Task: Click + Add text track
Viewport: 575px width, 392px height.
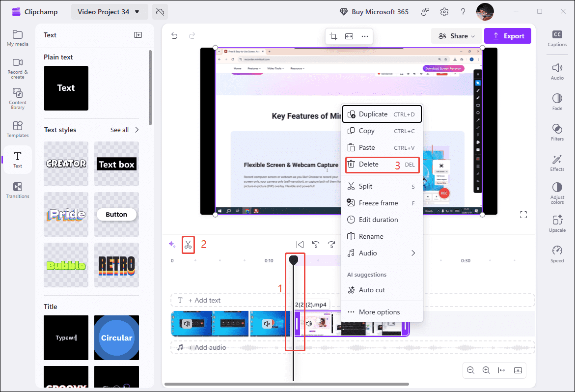Action: click(204, 300)
